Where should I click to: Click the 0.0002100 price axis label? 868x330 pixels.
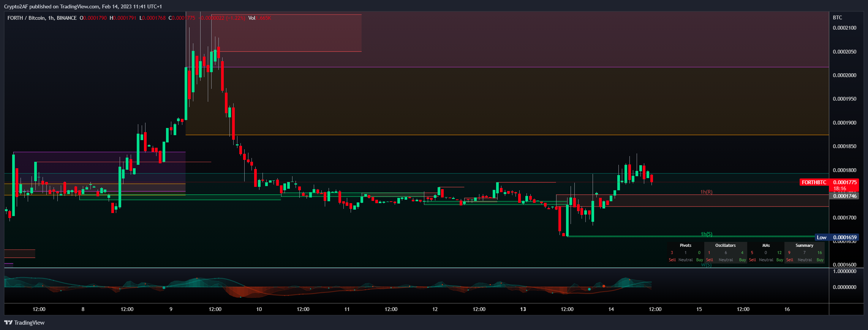click(x=844, y=28)
